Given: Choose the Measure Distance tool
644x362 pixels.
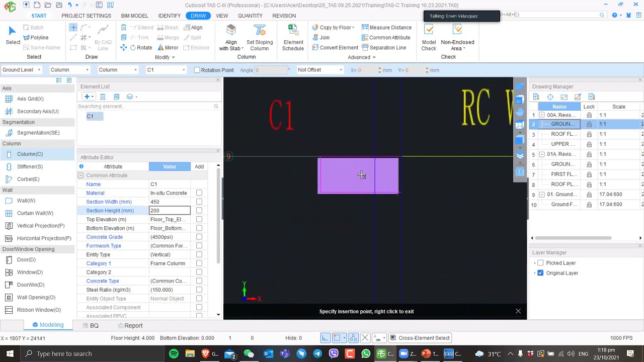Looking at the screenshot, I should (x=386, y=28).
